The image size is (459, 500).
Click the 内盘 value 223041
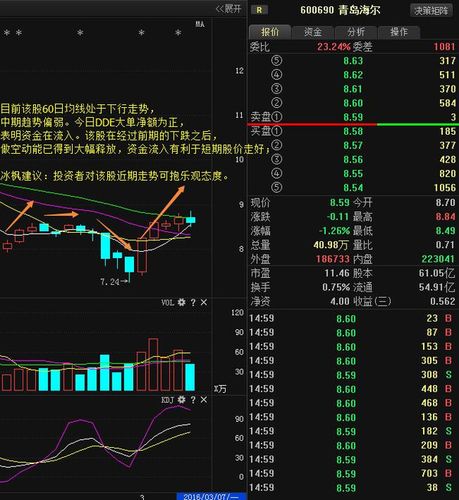pos(438,259)
